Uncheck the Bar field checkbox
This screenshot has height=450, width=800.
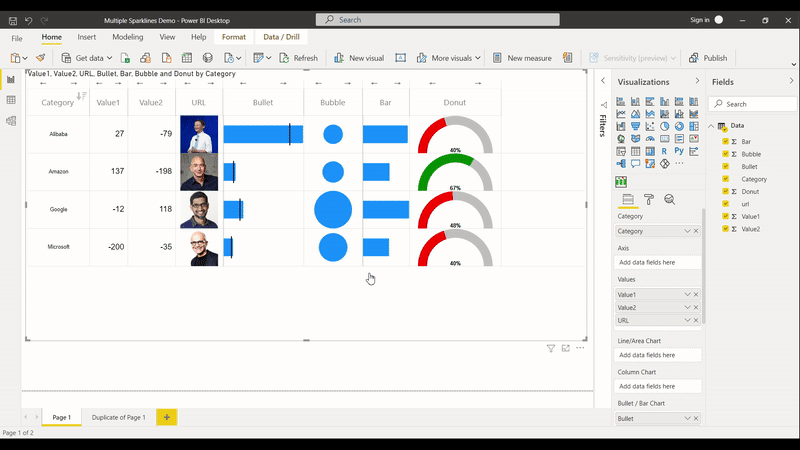pyautogui.click(x=726, y=141)
